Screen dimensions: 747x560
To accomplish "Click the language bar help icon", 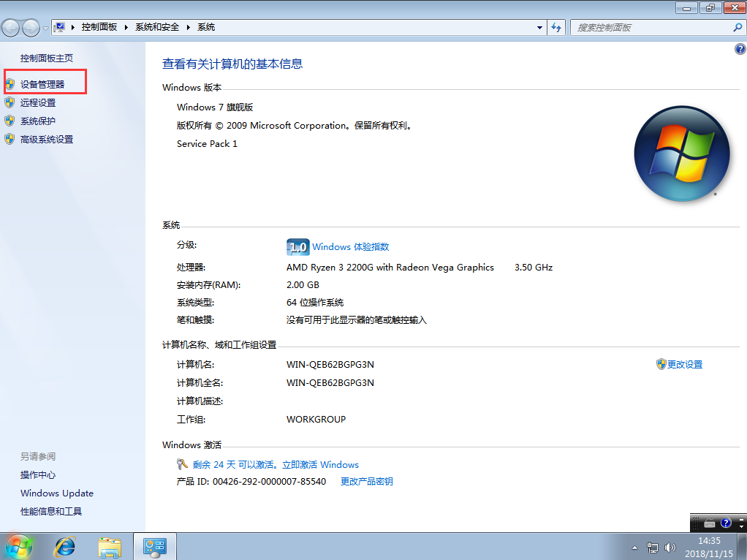I will (x=726, y=523).
